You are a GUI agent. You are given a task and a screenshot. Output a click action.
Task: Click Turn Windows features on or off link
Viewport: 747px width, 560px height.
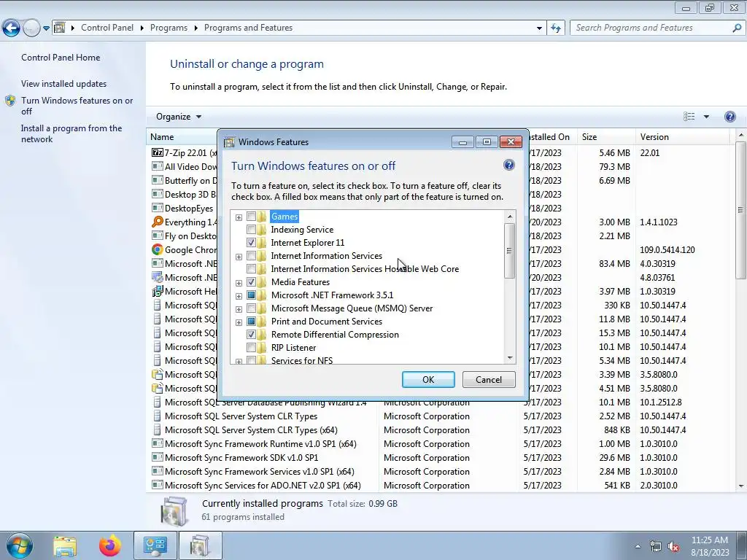coord(77,106)
